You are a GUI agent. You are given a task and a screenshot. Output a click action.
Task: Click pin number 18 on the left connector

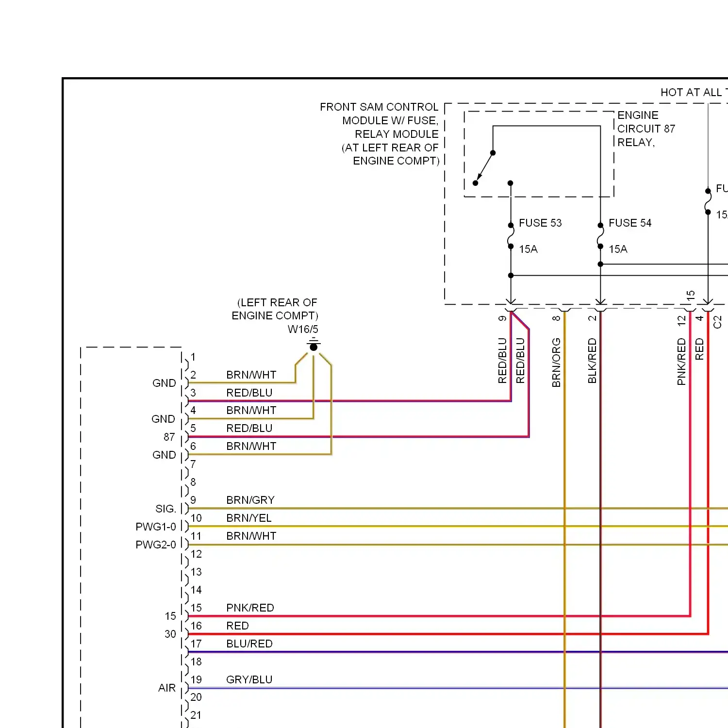pos(196,662)
